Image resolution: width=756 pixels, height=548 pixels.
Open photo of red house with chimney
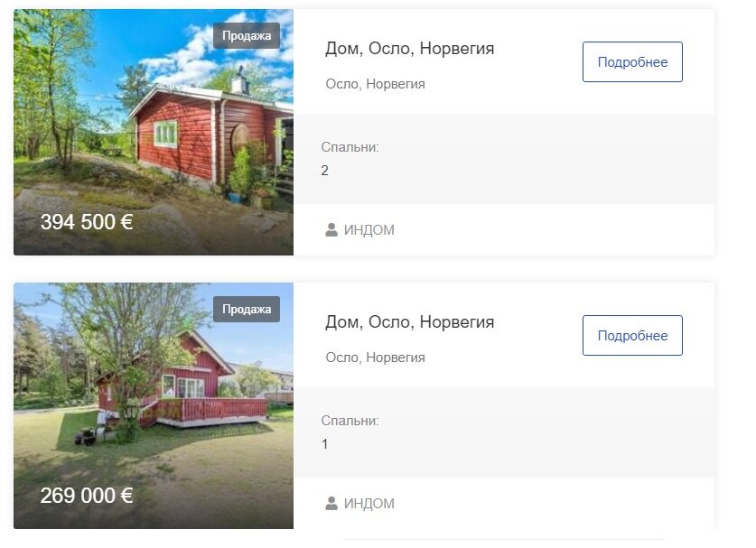(x=154, y=132)
